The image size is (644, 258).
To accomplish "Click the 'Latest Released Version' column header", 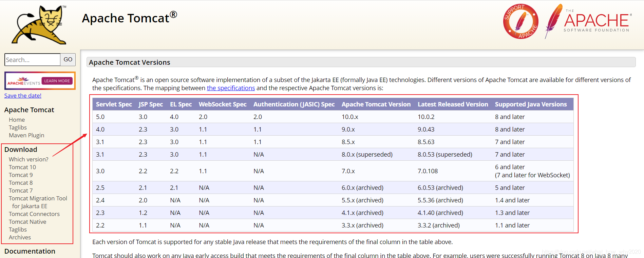I will click(x=453, y=104).
